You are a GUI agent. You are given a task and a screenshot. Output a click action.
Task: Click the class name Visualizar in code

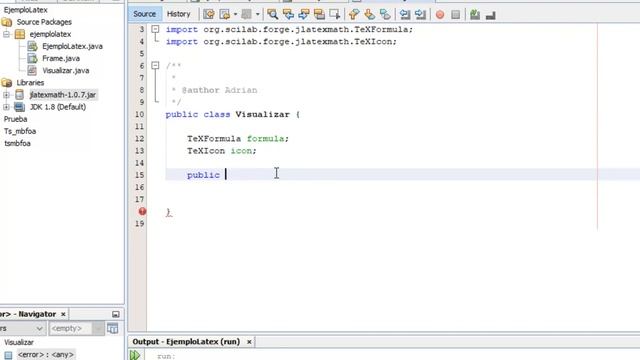tap(262, 114)
